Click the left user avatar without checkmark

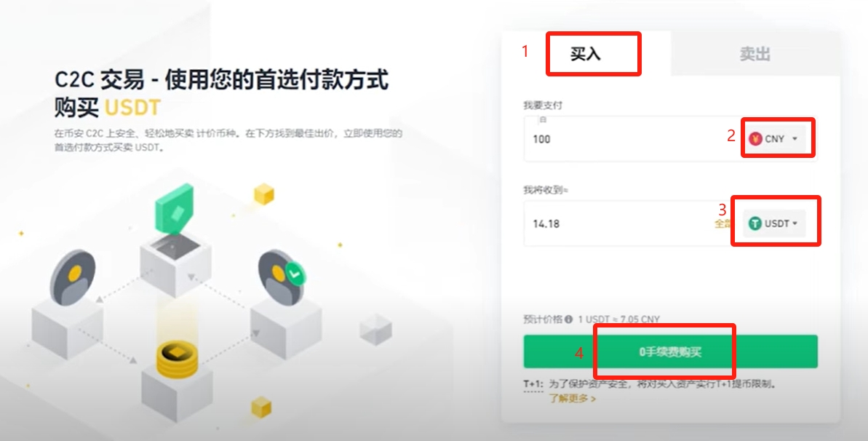[73, 277]
